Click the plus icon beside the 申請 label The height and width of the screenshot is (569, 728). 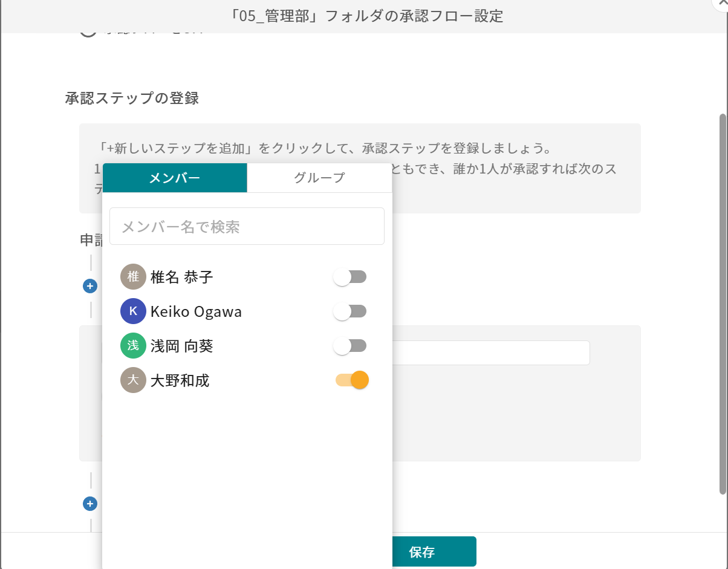pos(90,286)
